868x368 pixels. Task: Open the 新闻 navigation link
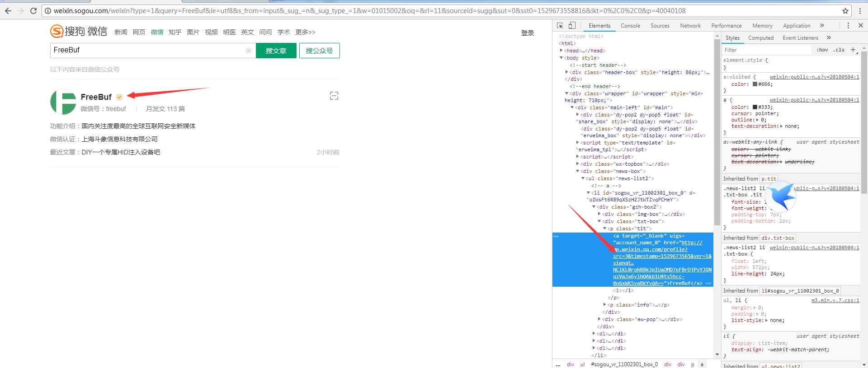coord(121,32)
